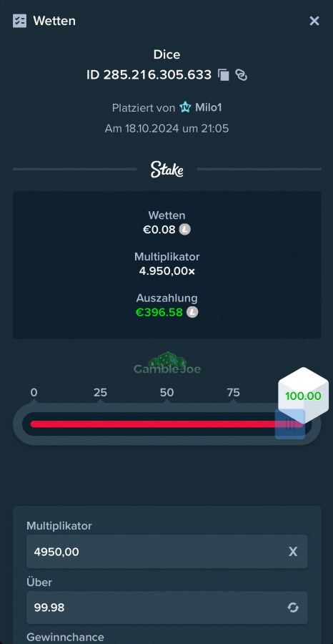This screenshot has height=644, width=333.
Task: Copy the bet ID to clipboard
Action: coord(224,74)
